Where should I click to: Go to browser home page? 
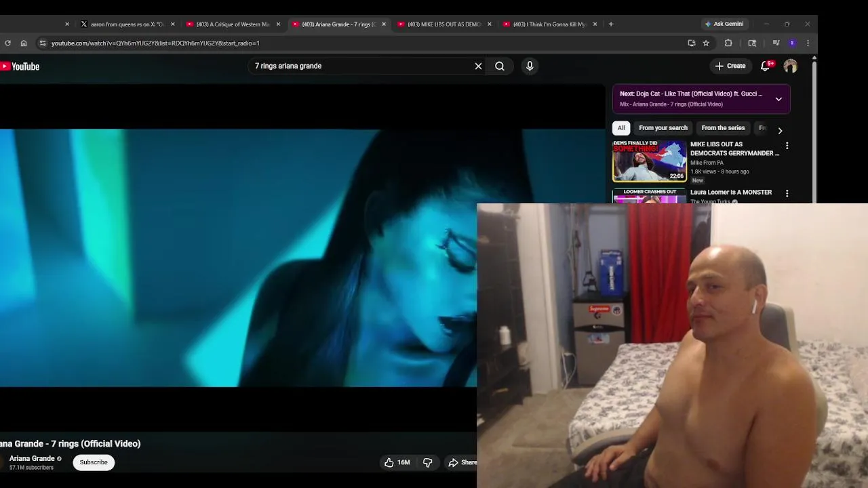point(24,43)
